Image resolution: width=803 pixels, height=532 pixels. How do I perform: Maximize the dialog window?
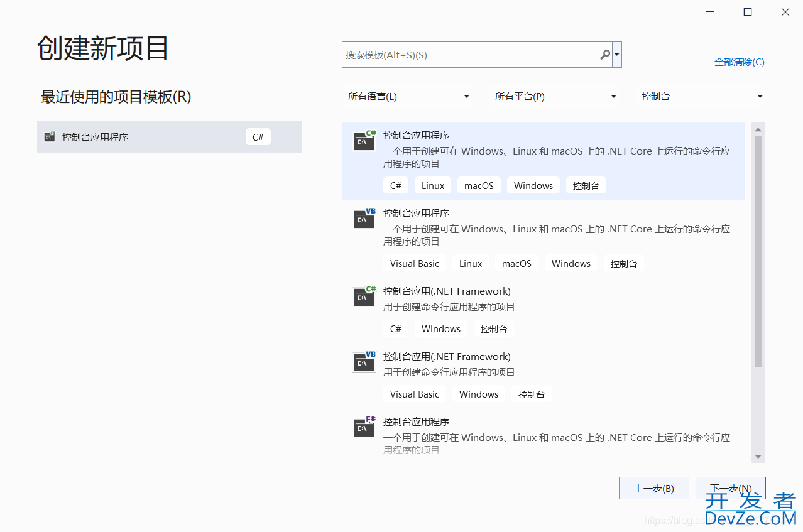[748, 12]
